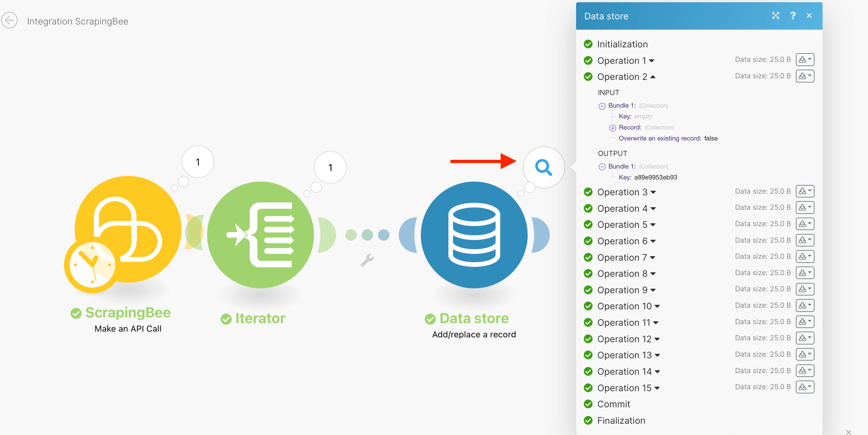Viewport: 868px width, 435px height.
Task: Click the wrench icon on the connection
Action: coord(367,260)
